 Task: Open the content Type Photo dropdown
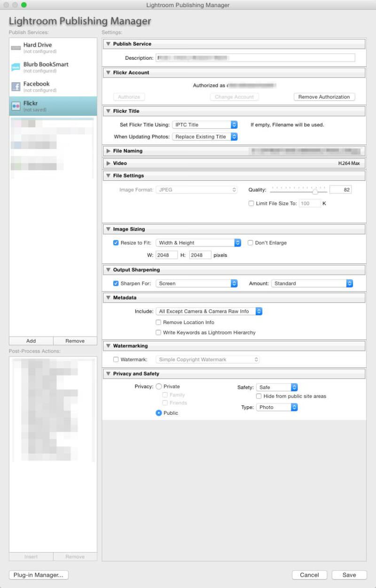(x=277, y=407)
